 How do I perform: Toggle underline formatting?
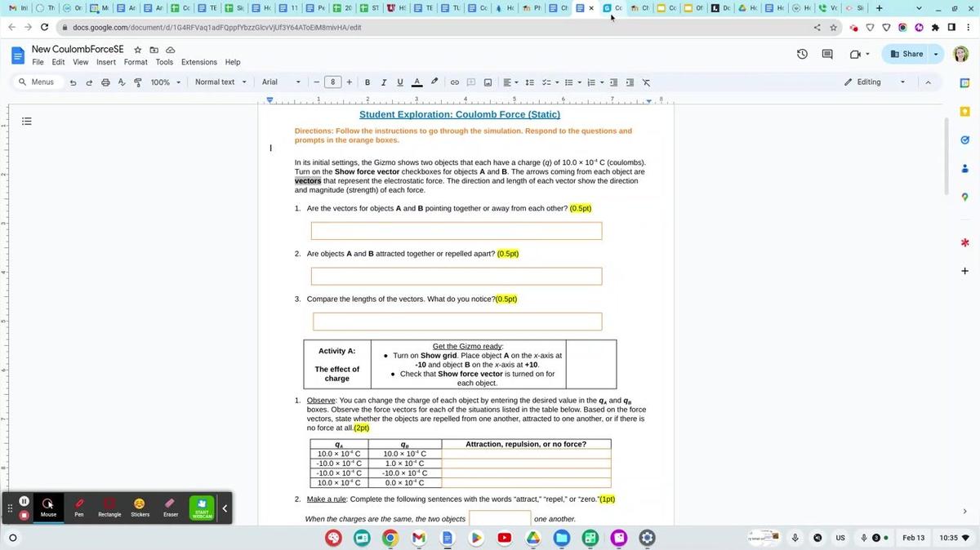[400, 82]
